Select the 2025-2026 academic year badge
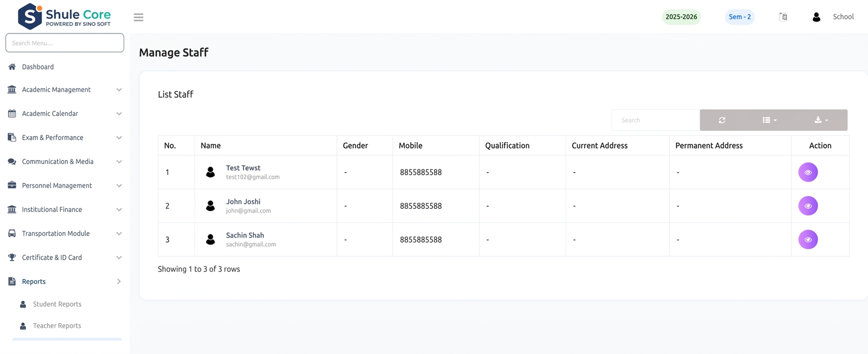The width and height of the screenshot is (868, 354). click(681, 17)
